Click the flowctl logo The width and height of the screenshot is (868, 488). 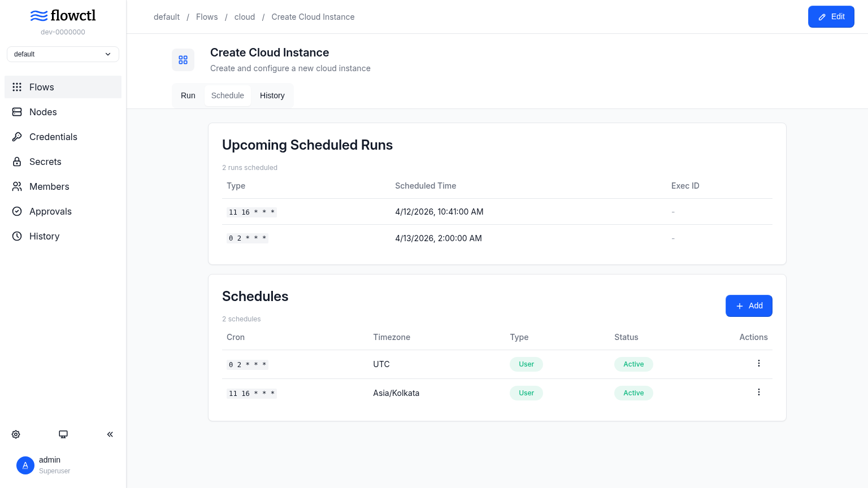[x=63, y=16]
